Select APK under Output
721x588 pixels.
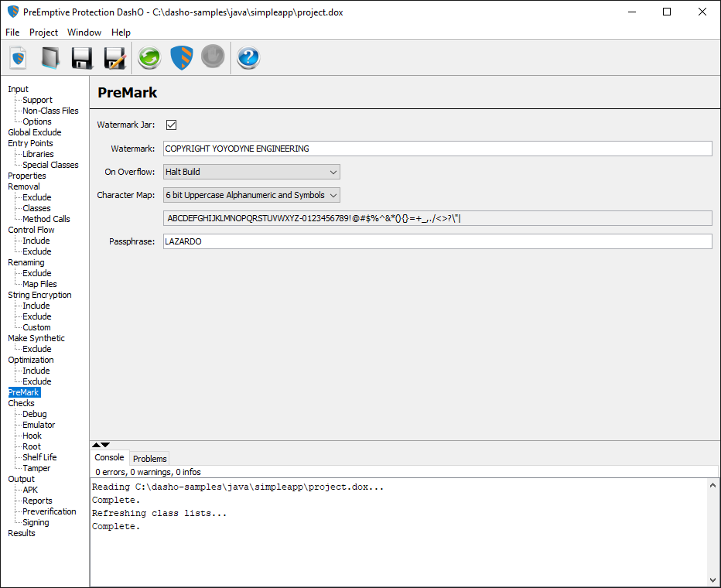coord(30,490)
